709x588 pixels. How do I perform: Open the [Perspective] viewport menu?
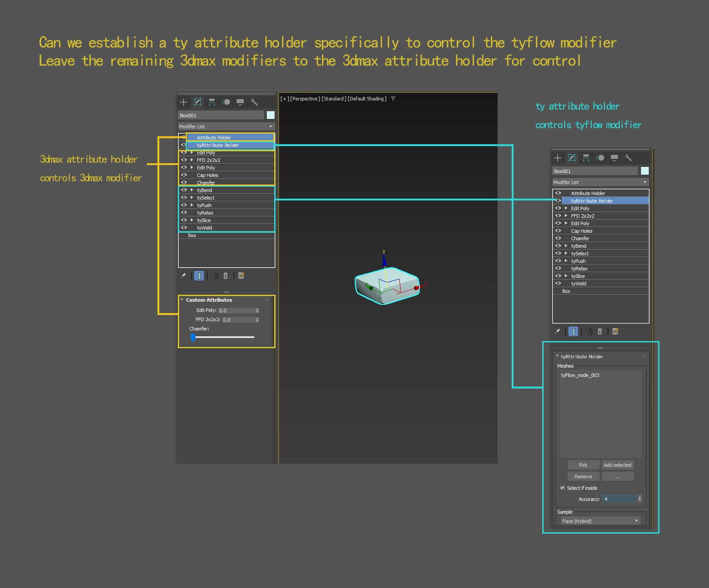(305, 99)
